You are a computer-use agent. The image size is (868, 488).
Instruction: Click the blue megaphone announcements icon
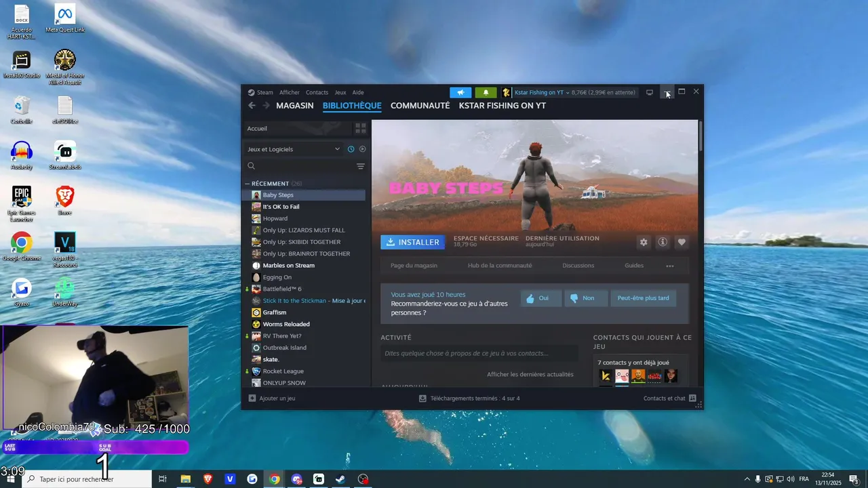point(460,92)
